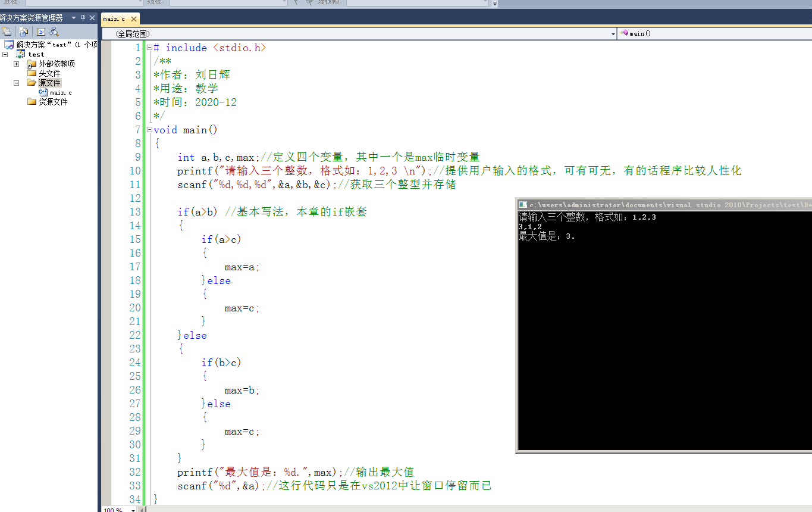Close the Solution Explorer panel
Screen dimensions: 812x512
[92, 18]
